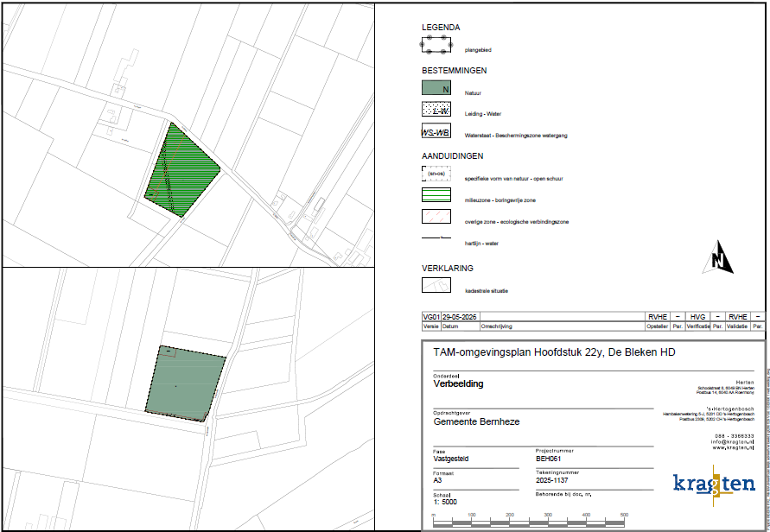This screenshot has width=770, height=532.
Task: Click the TAM-omgevingsplan Hoofdstuk 22y title
Action: 554,352
